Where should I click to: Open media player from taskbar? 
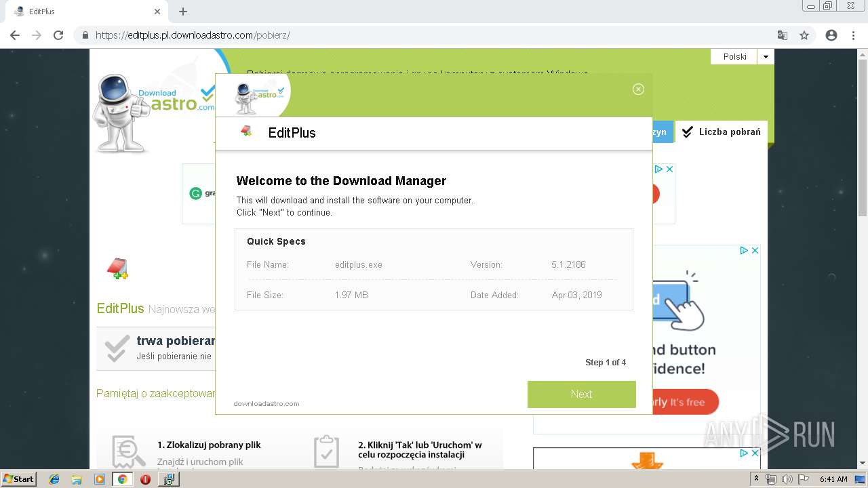click(x=100, y=479)
